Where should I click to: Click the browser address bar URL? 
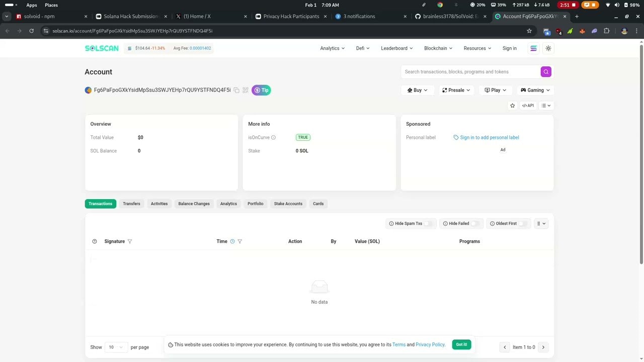click(132, 31)
